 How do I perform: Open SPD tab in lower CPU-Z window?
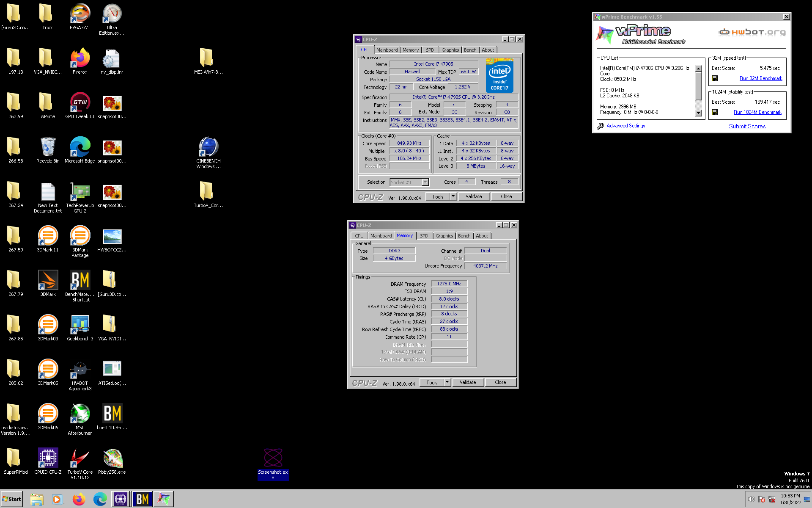[x=424, y=236]
